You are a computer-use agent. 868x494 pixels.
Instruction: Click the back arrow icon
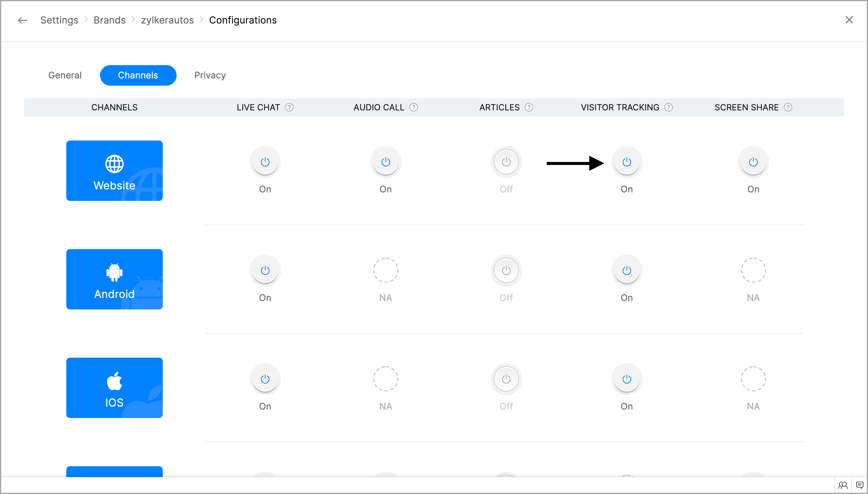22,20
